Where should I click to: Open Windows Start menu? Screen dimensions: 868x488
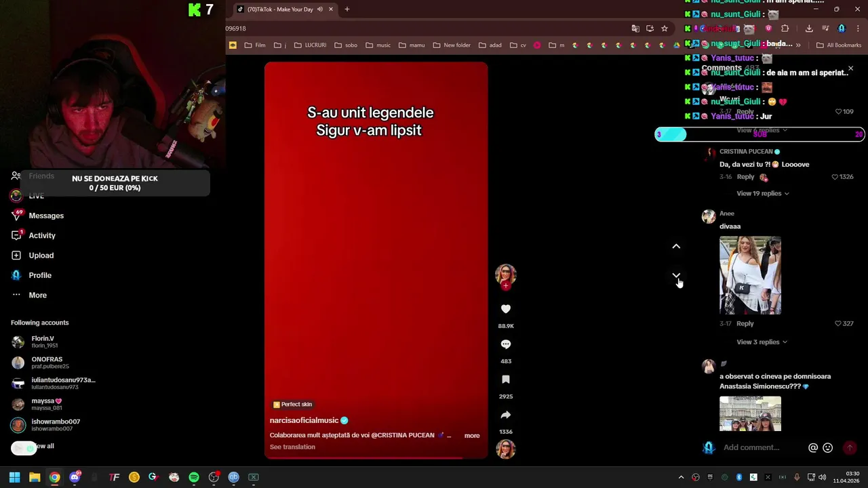pos(14,477)
